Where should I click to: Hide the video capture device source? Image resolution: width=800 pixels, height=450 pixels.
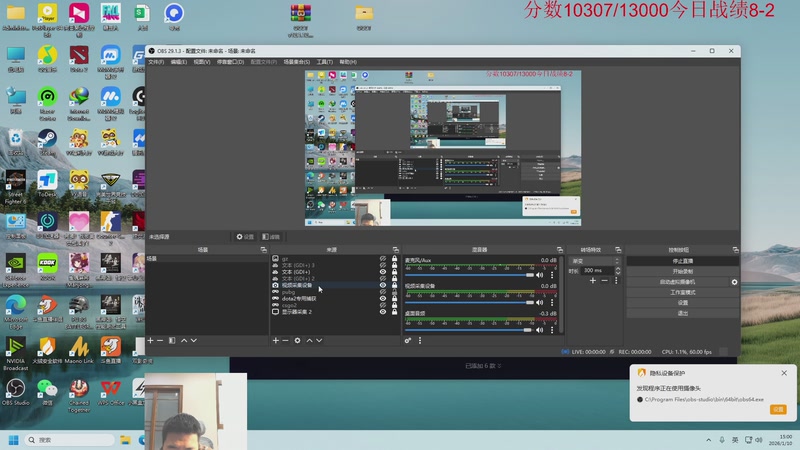point(383,285)
